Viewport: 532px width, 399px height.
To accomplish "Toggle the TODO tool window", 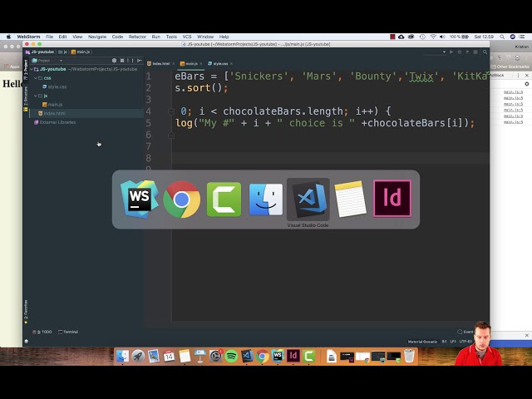I will 42,332.
